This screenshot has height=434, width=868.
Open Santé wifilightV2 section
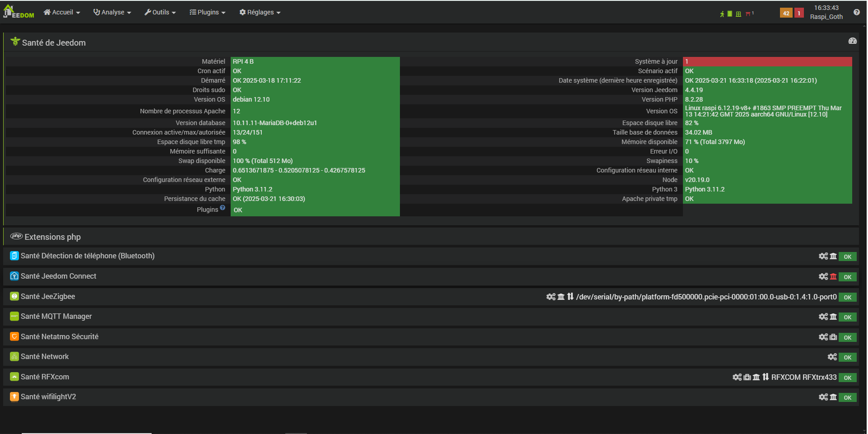click(48, 397)
